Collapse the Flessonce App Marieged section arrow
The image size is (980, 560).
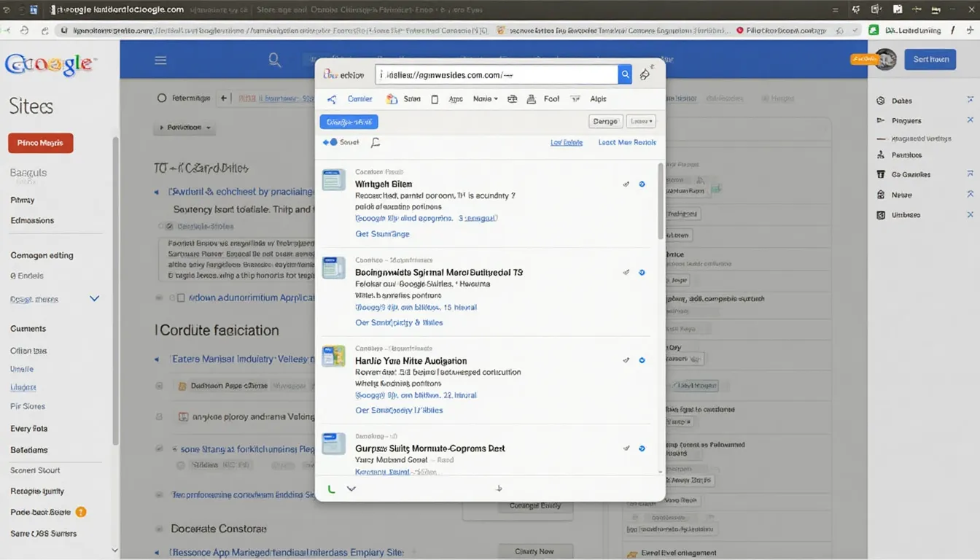point(156,553)
